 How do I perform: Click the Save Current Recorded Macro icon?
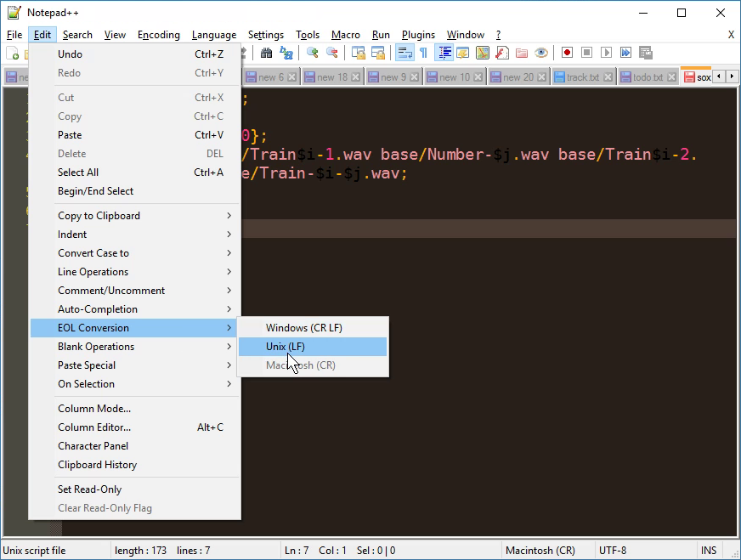[x=646, y=53]
